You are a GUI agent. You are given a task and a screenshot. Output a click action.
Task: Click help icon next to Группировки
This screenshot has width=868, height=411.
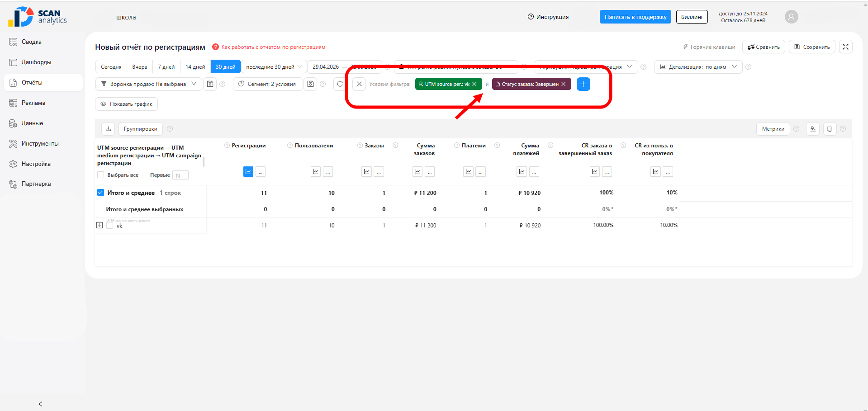(x=170, y=129)
